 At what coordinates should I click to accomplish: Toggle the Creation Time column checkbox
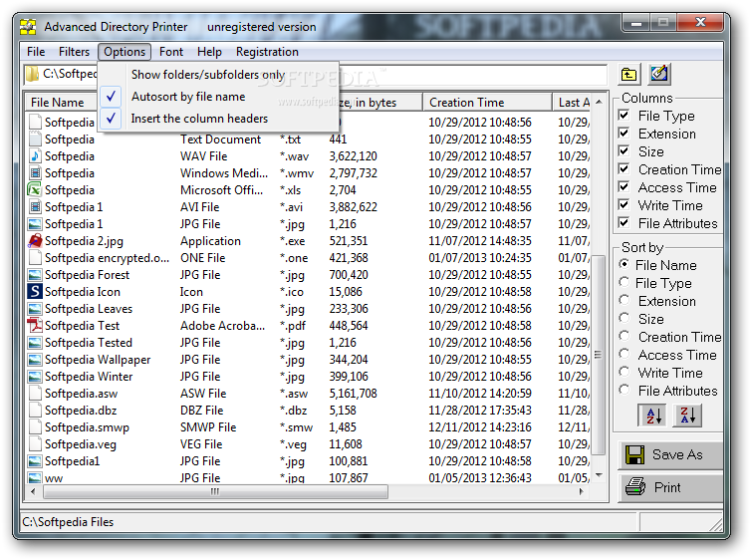pyautogui.click(x=624, y=169)
